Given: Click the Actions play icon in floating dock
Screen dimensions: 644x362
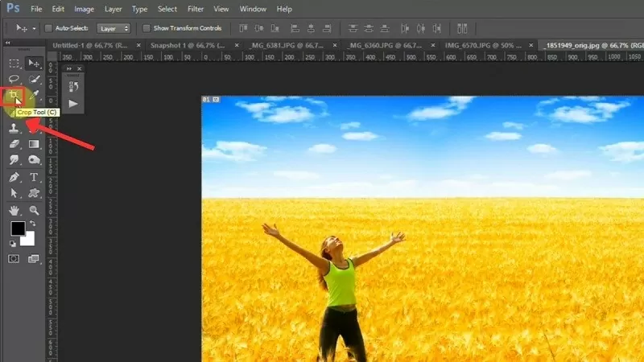Looking at the screenshot, I should click(73, 104).
